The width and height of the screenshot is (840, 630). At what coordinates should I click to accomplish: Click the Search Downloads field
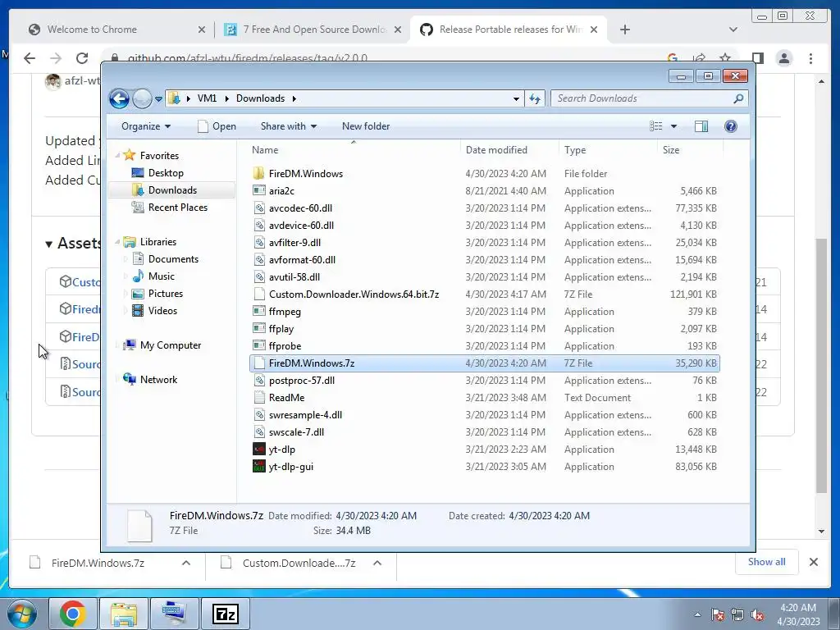pyautogui.click(x=649, y=98)
